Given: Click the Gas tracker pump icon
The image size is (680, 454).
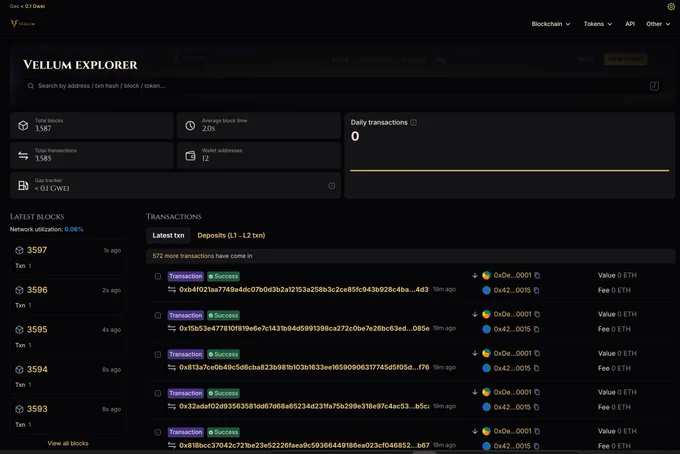Looking at the screenshot, I should point(23,185).
